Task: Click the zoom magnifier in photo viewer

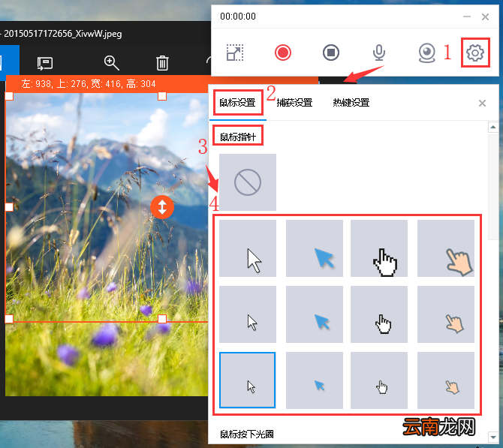Action: tap(111, 63)
